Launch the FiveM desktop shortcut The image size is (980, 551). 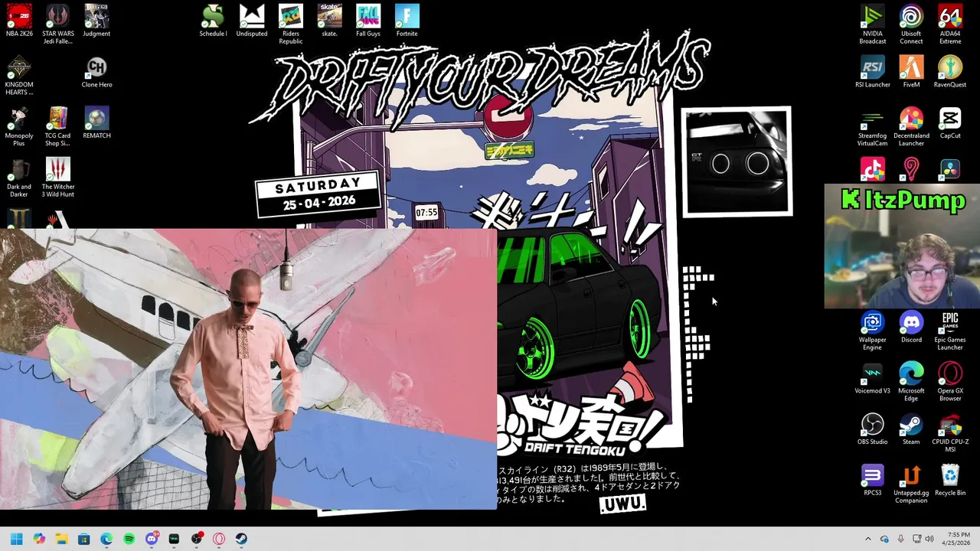[911, 72]
